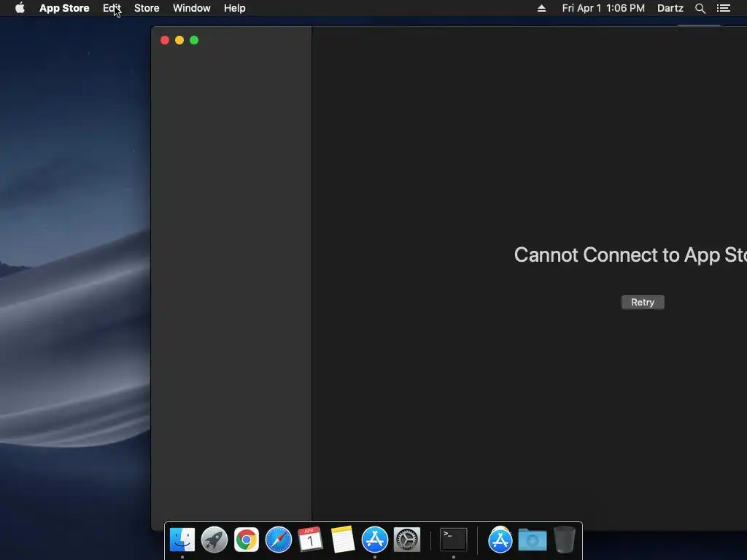Open the Downloads folder in Dock
This screenshot has height=560, width=747.
click(532, 540)
